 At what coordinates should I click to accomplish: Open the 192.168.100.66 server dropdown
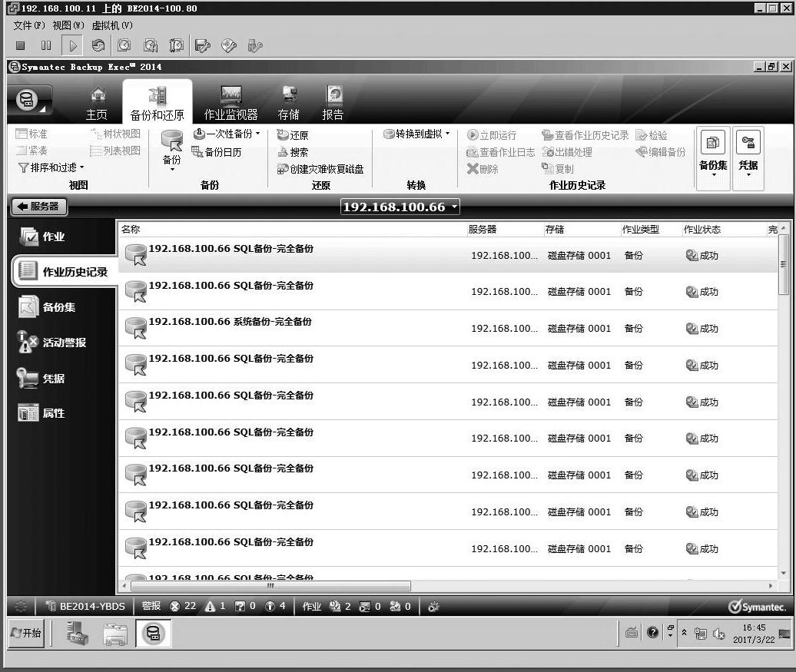tap(400, 207)
